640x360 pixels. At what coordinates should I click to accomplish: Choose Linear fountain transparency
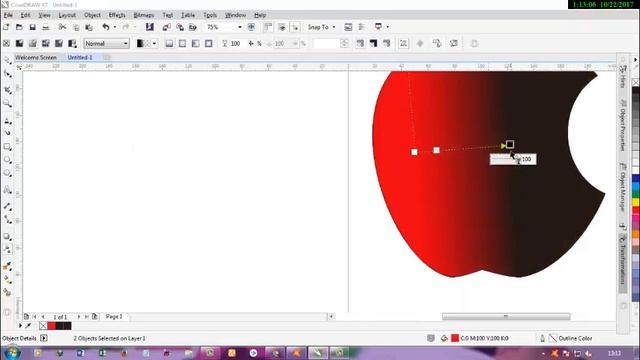tap(169, 43)
